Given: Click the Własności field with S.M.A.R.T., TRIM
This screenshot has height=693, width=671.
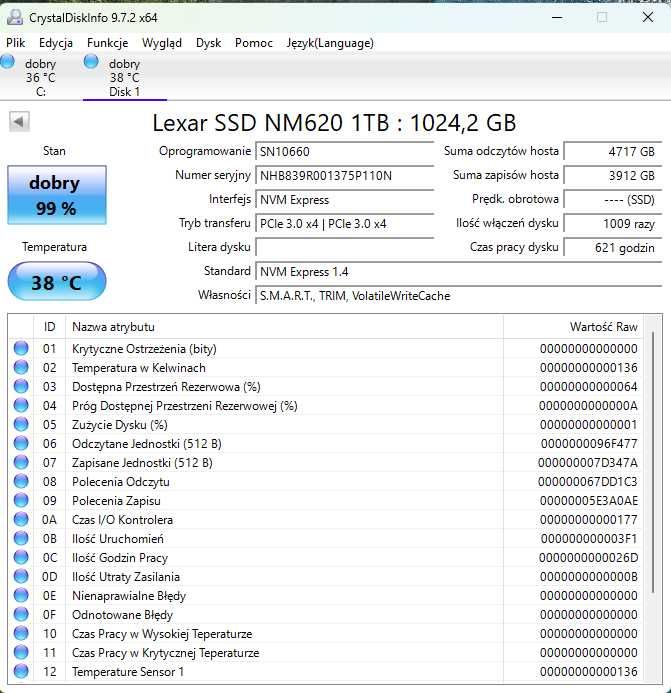Looking at the screenshot, I should [x=458, y=295].
